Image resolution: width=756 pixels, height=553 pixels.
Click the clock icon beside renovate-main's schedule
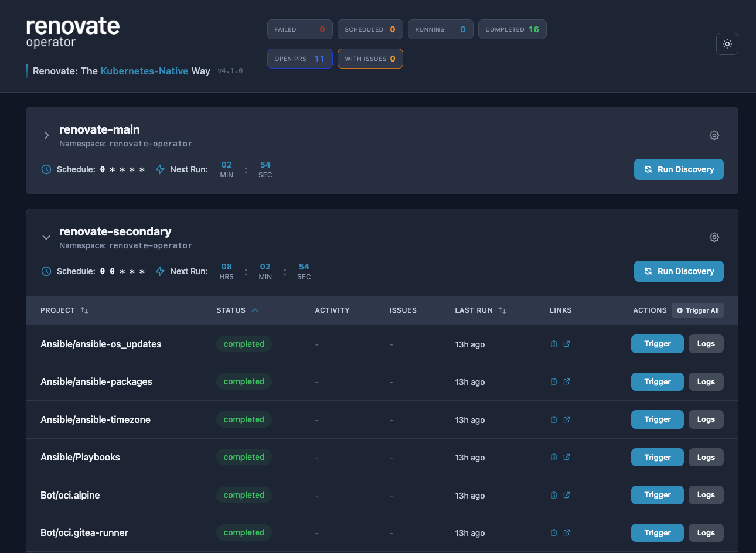click(46, 169)
